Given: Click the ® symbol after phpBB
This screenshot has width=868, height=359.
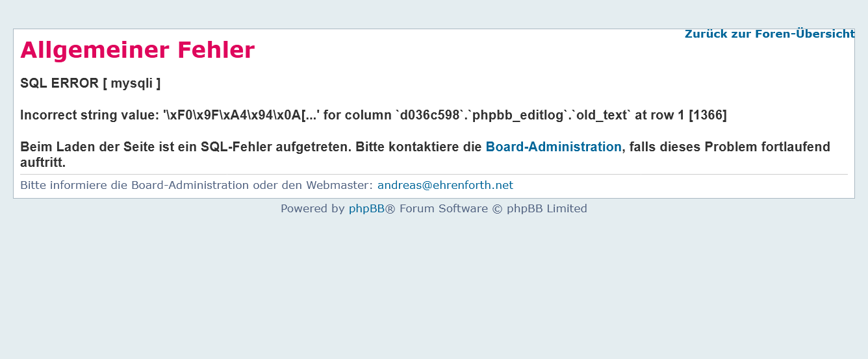Looking at the screenshot, I should 390,208.
